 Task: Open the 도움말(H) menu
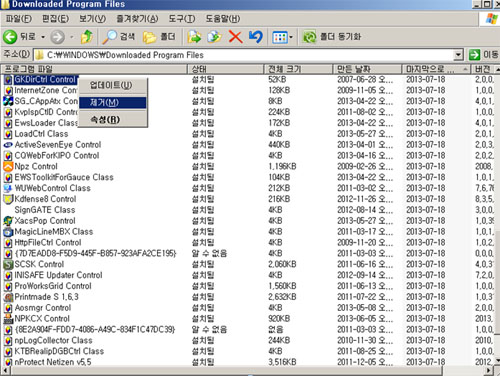point(223,19)
